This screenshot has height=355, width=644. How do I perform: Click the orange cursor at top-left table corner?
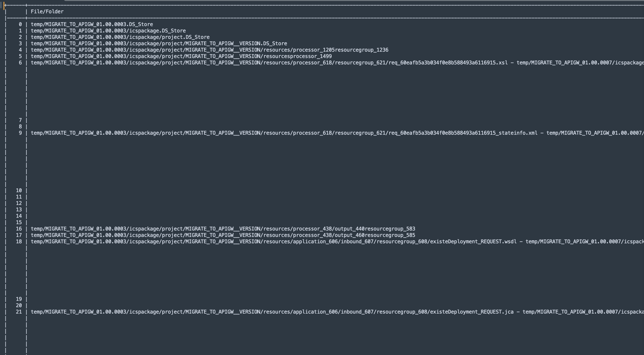pyautogui.click(x=5, y=6)
